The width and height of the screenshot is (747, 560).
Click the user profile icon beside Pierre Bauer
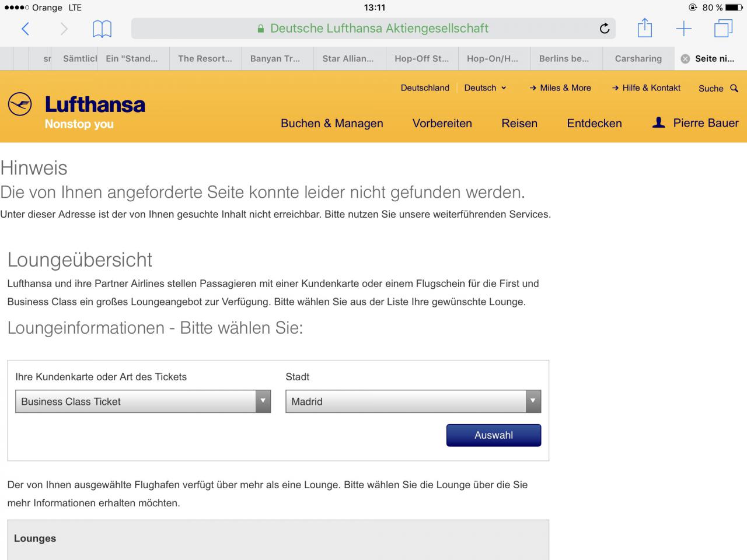coord(658,123)
